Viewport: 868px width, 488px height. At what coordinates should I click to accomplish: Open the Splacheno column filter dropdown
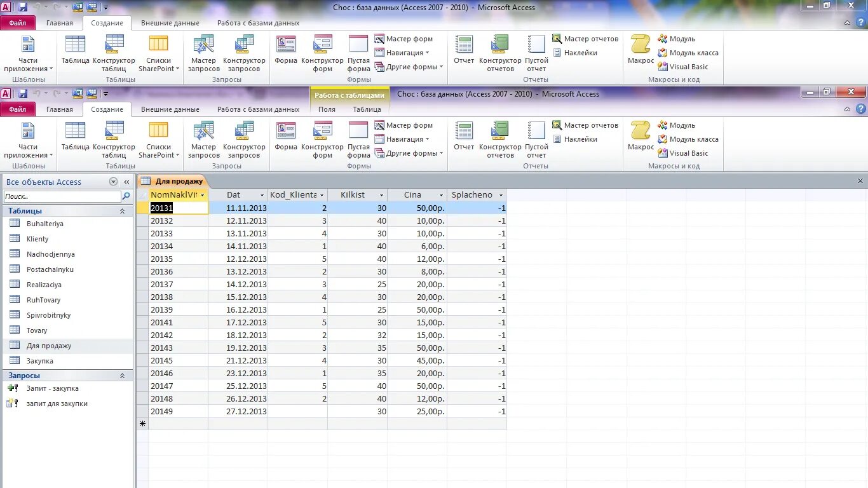501,195
